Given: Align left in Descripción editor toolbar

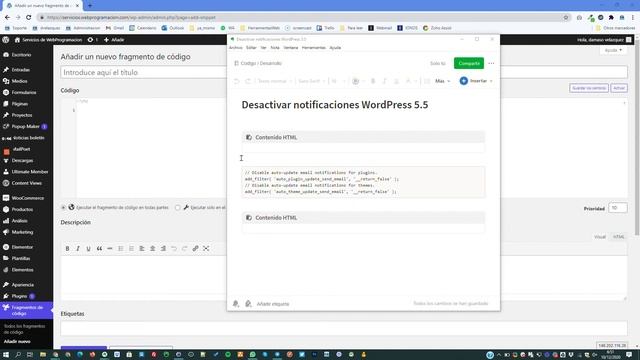Looking at the screenshot, I should click(142, 249).
